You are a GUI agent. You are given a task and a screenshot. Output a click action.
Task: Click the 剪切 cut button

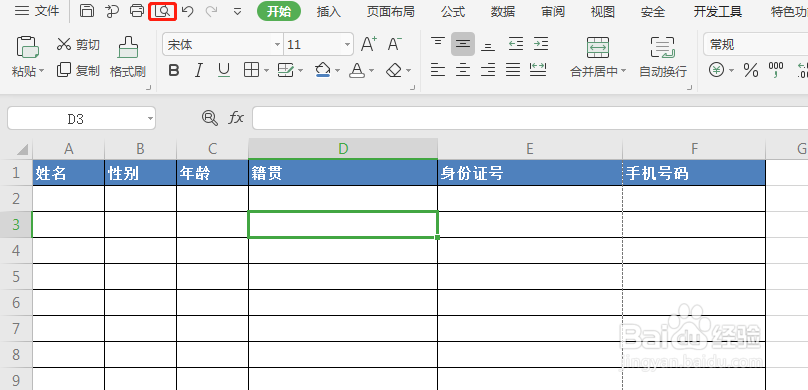pyautogui.click(x=78, y=45)
